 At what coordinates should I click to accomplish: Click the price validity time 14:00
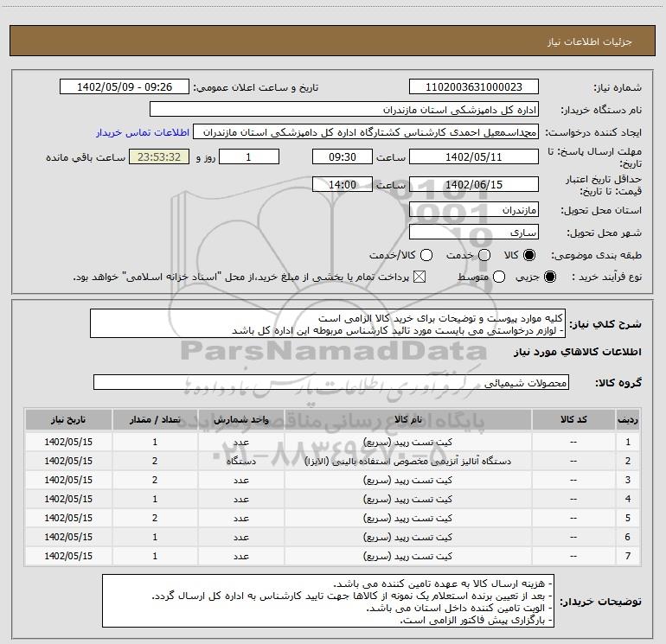tap(343, 184)
